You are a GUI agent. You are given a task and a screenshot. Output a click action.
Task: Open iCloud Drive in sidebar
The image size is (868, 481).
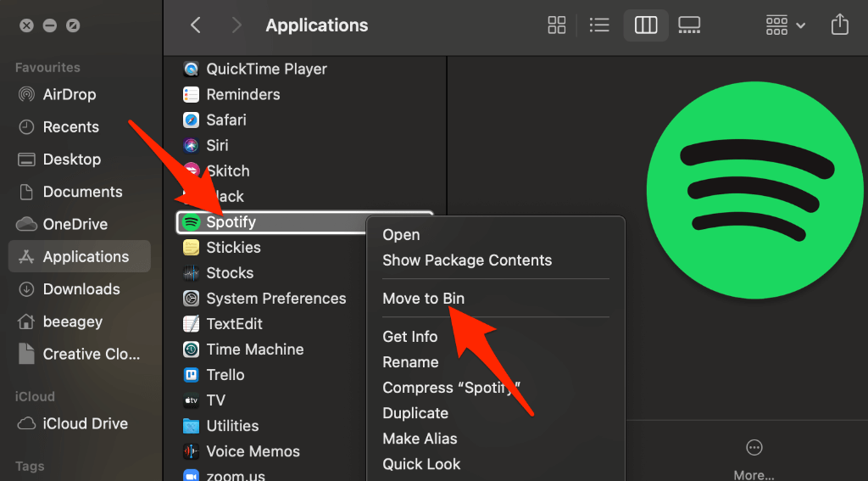point(85,423)
